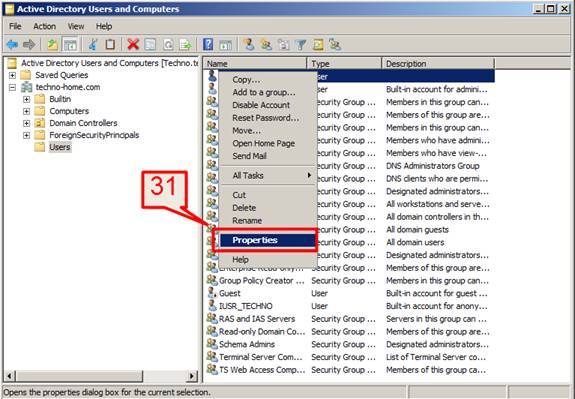Click the blue question mark Help icon
This screenshot has width=575, height=399.
pyautogui.click(x=208, y=45)
